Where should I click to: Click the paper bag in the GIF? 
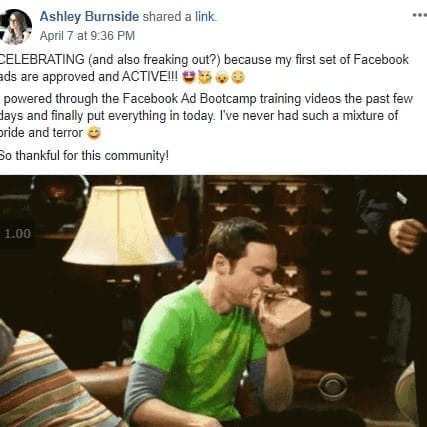point(286,317)
